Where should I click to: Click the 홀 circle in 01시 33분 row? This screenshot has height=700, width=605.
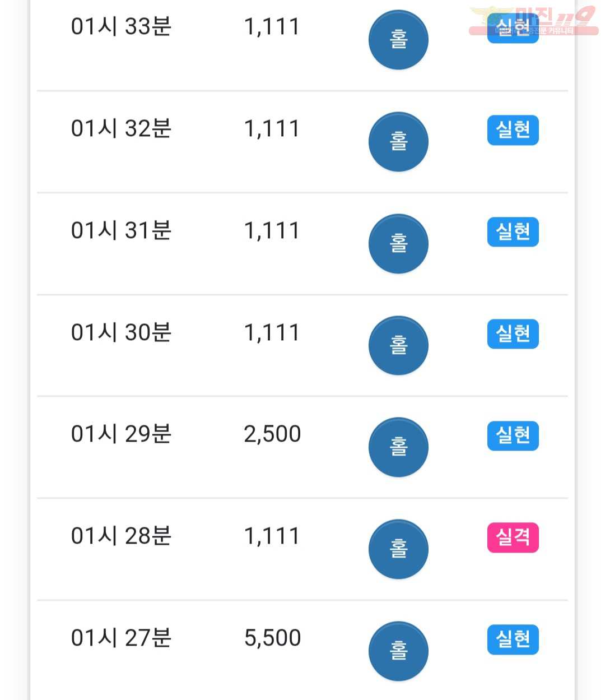click(x=398, y=40)
